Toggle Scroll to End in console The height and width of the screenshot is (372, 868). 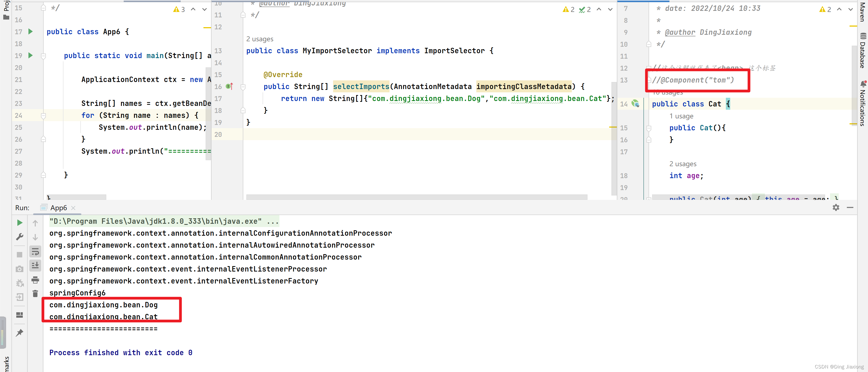point(35,266)
